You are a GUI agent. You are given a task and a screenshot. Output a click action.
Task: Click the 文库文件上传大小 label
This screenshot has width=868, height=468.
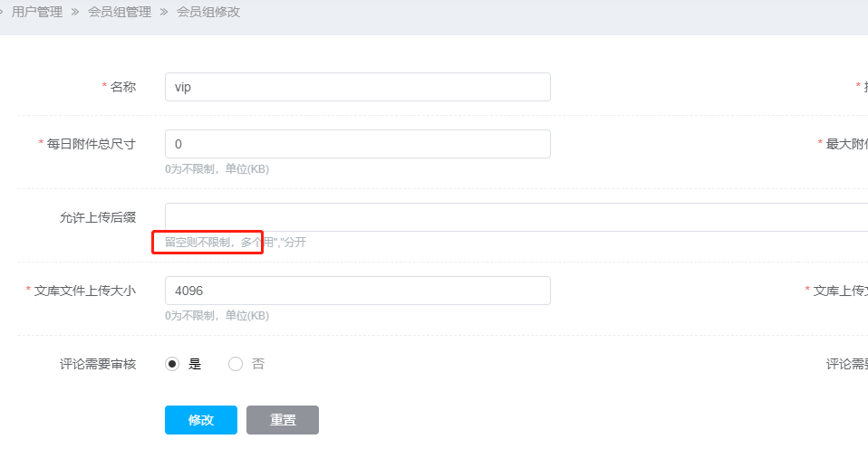(84, 291)
